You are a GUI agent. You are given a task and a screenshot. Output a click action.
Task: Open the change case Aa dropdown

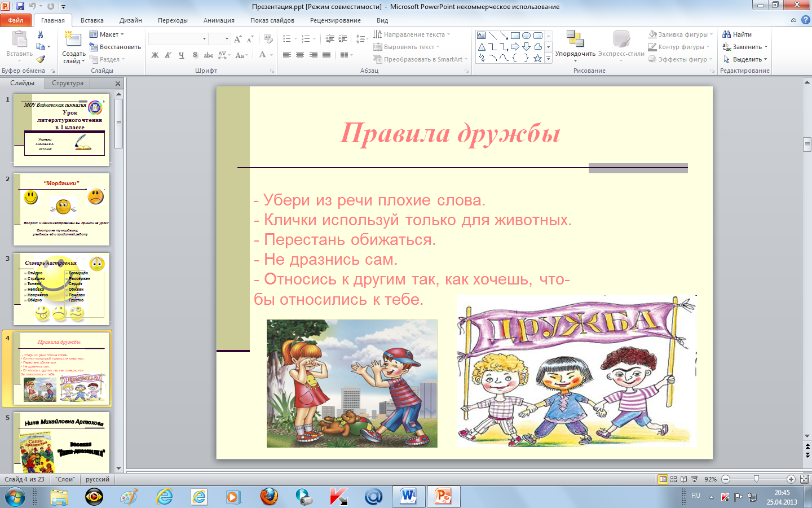pos(241,55)
